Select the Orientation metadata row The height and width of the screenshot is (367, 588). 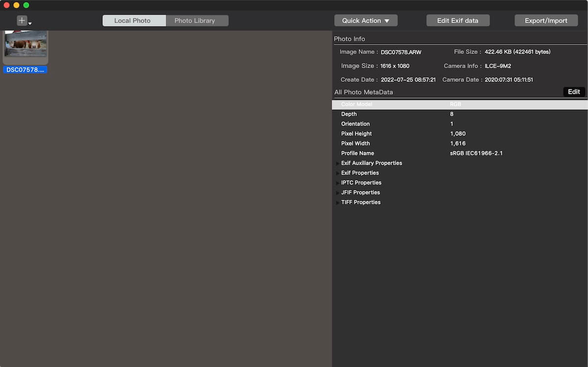click(460, 124)
